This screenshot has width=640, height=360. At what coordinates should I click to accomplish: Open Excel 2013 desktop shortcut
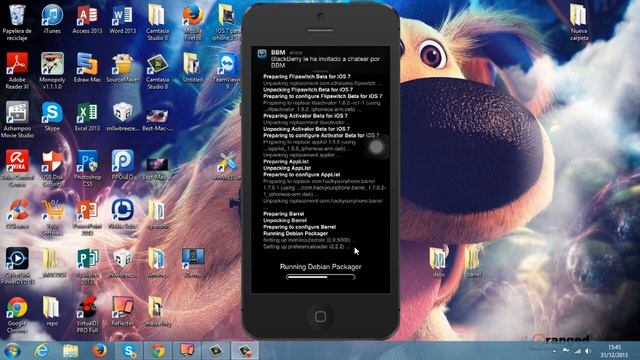point(87,117)
